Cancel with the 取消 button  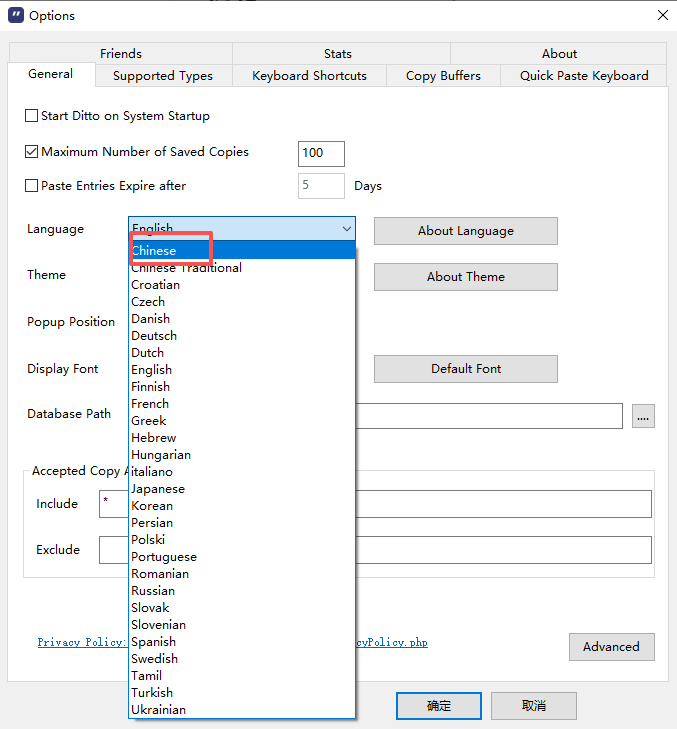point(534,706)
